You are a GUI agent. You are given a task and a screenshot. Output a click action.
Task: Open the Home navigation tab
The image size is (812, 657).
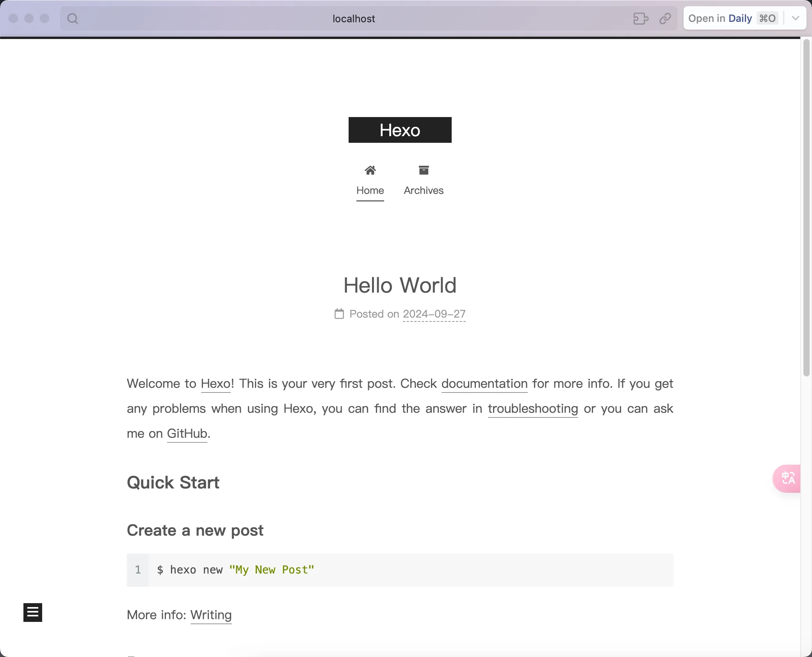pyautogui.click(x=370, y=190)
